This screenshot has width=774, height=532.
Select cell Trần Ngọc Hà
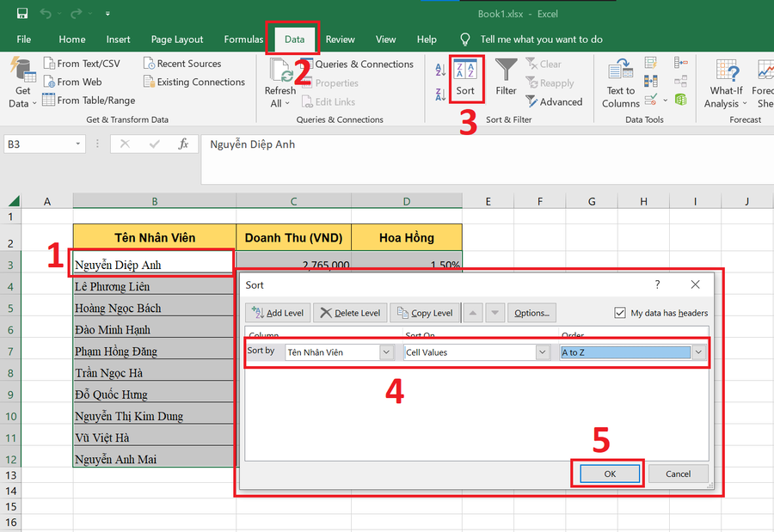coord(153,373)
